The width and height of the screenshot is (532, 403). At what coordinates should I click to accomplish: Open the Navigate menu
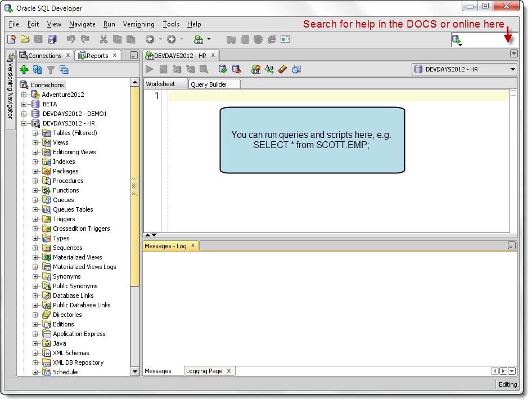tap(82, 24)
